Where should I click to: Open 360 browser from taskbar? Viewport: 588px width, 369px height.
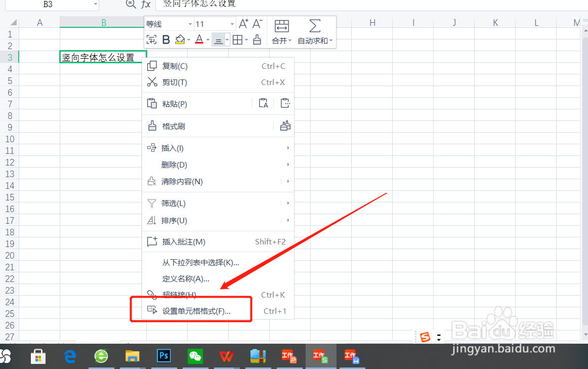(x=101, y=356)
